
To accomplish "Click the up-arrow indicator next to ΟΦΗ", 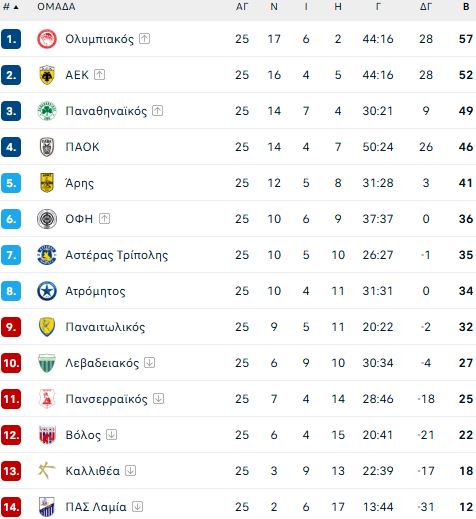I will click(105, 219).
